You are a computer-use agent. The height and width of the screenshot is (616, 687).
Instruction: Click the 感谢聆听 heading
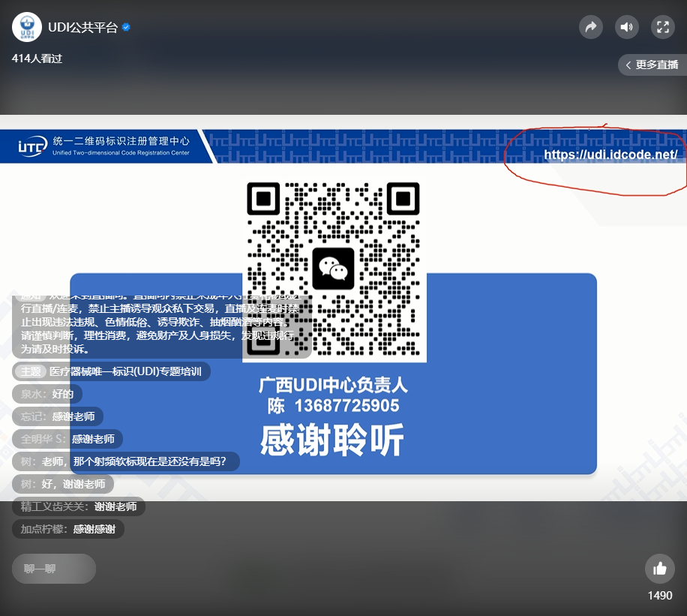tap(332, 440)
